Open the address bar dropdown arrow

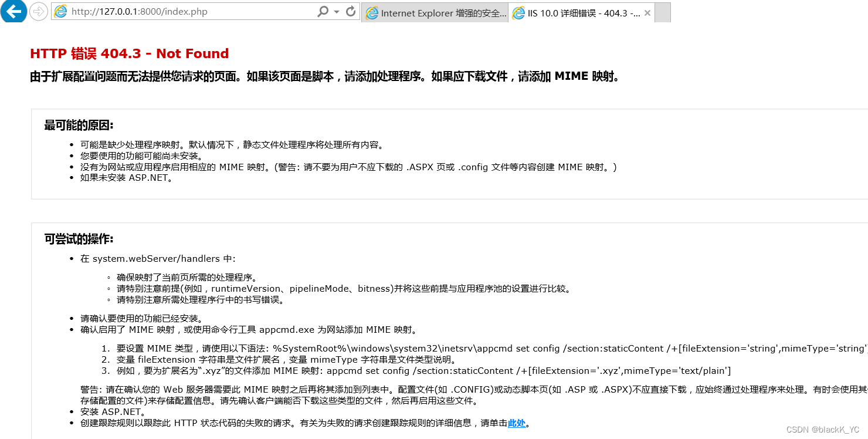tap(337, 12)
